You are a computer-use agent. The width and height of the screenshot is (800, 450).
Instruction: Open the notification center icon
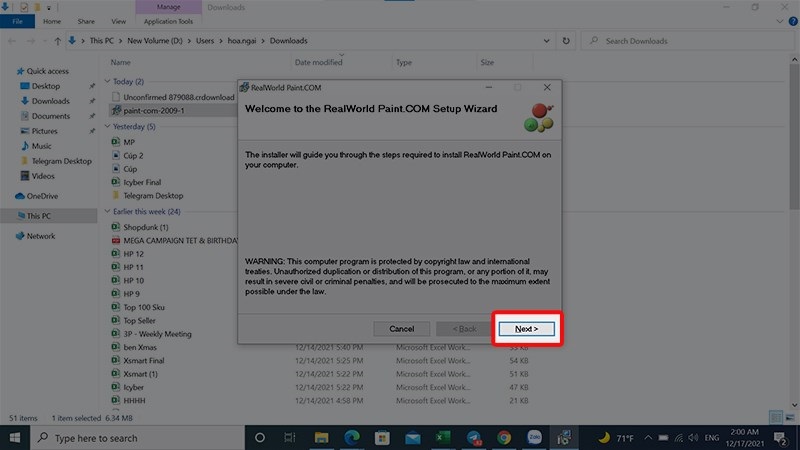tap(780, 438)
